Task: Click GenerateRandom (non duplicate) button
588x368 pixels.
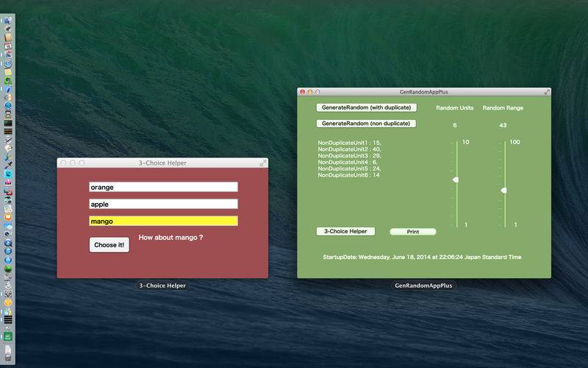Action: [366, 123]
